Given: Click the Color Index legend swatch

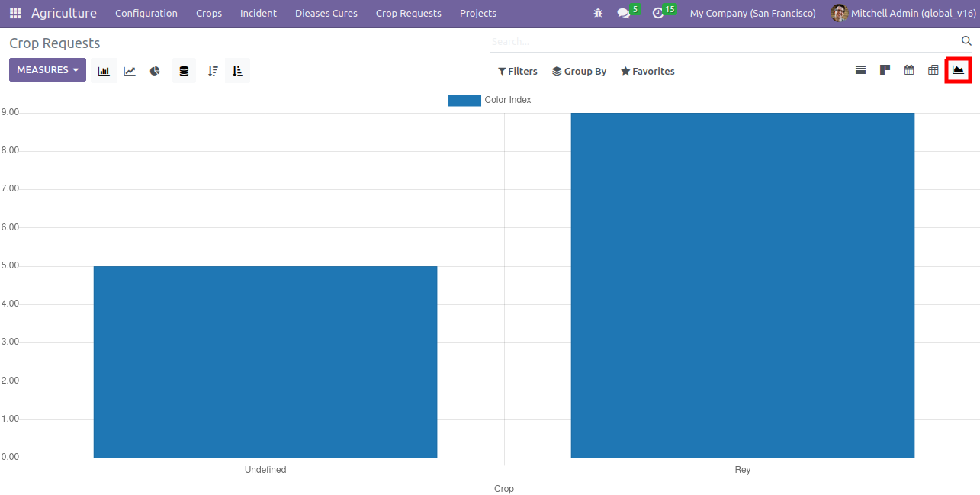Looking at the screenshot, I should coord(464,100).
